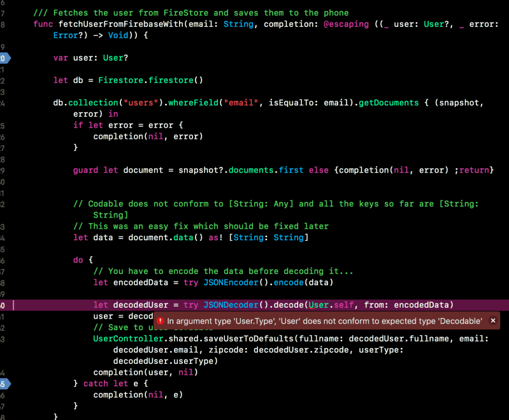Click the @escaping keyword
Screen dimensions: 509x420
(346, 24)
